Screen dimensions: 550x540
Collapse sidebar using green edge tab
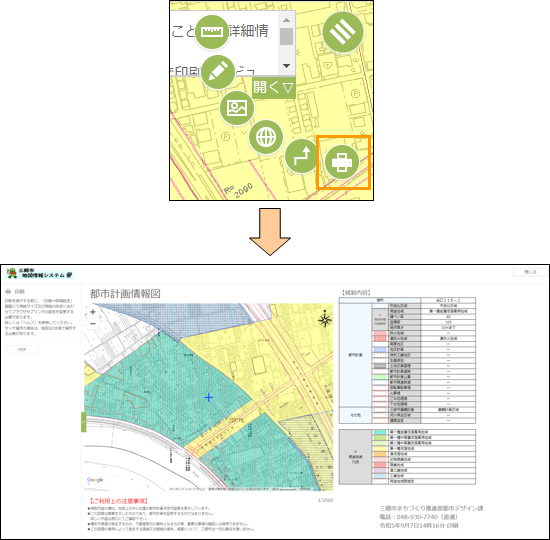(x=83, y=422)
